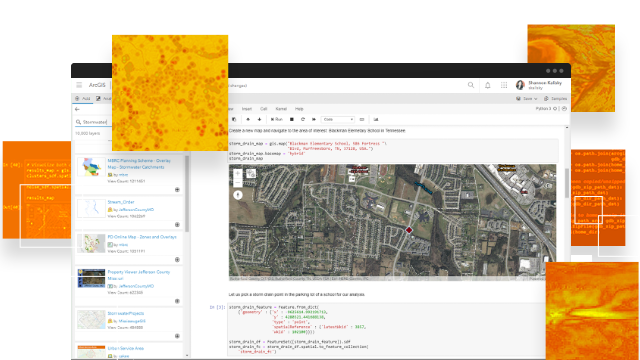The width and height of the screenshot is (640, 360).
Task: Add the Stream_Order layer with plus icon
Action: point(177,225)
